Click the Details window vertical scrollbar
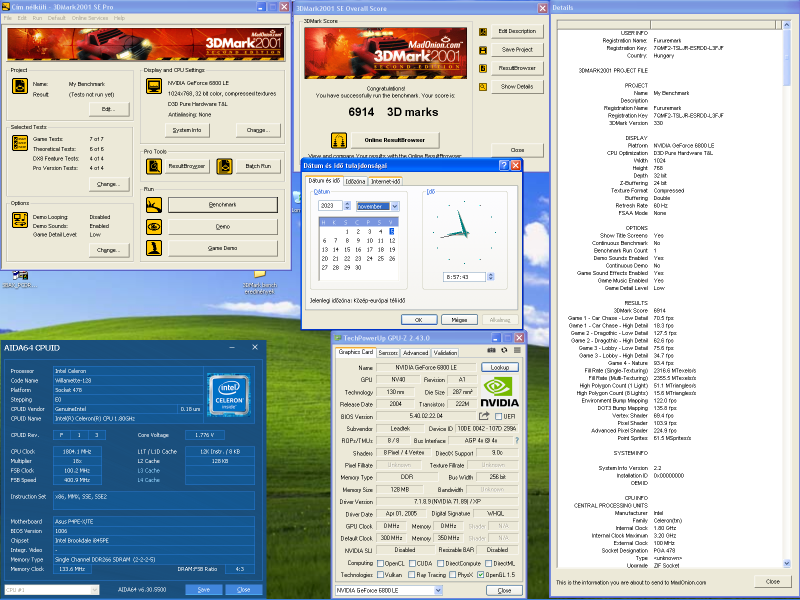This screenshot has width=800, height=600. tap(786, 295)
